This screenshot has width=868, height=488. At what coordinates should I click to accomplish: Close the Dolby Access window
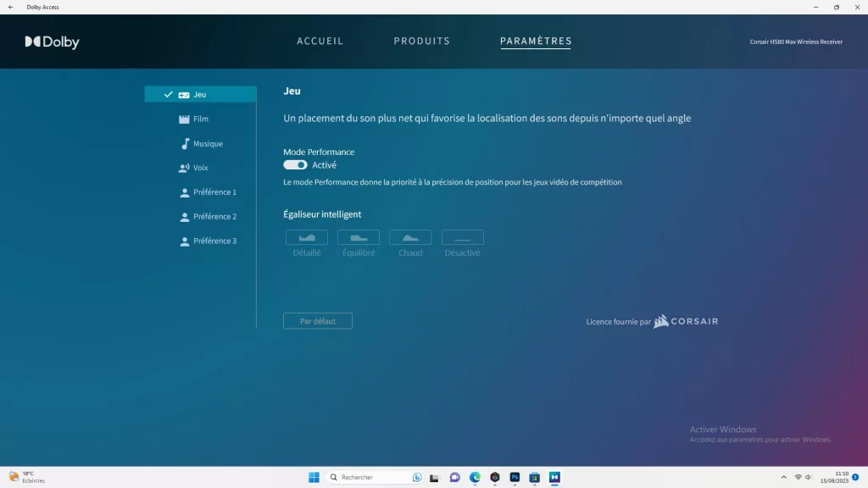point(858,7)
